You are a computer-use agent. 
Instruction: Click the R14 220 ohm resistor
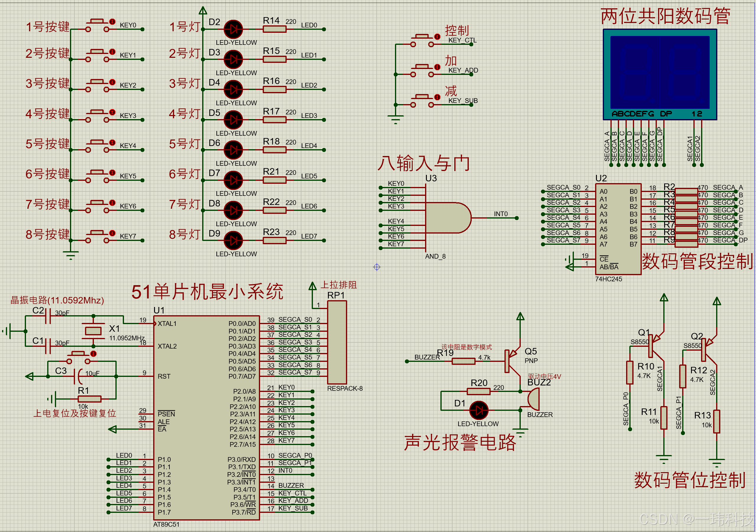click(274, 29)
